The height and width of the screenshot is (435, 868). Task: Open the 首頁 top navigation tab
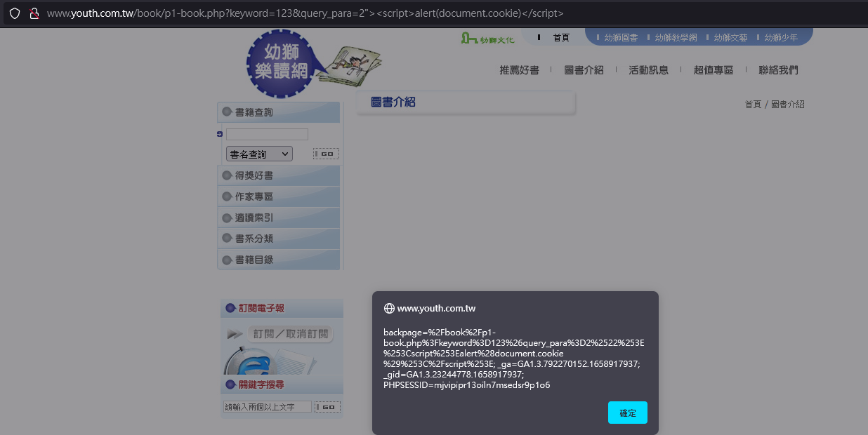(x=561, y=38)
